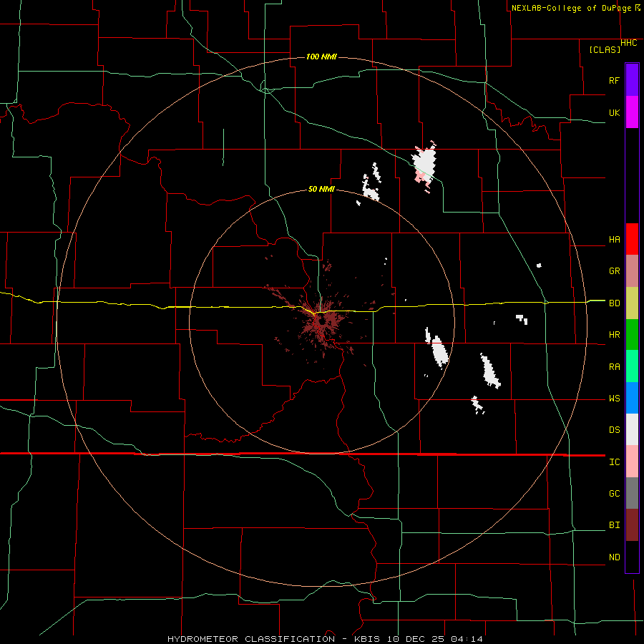Screen dimensions: 644x644
Task: Click the HA red legend swatch
Action: [x=632, y=239]
